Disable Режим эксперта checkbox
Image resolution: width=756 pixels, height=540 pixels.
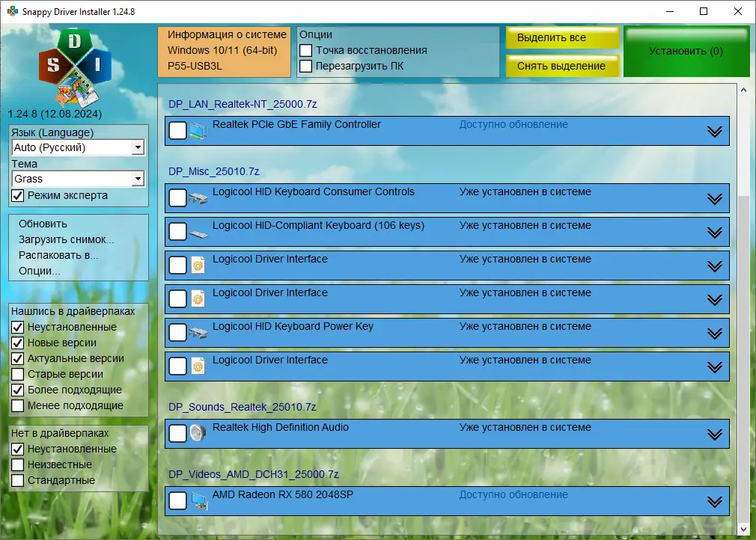tap(18, 195)
